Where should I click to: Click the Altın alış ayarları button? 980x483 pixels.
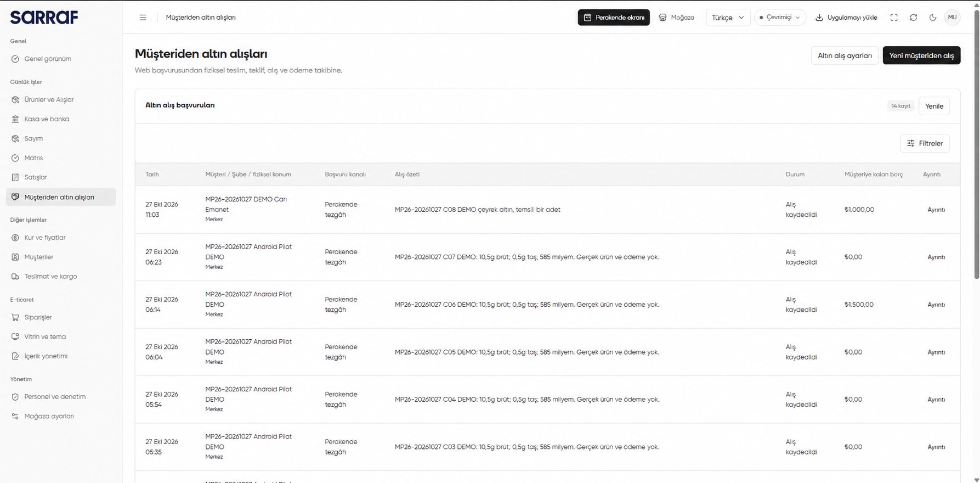pyautogui.click(x=845, y=55)
